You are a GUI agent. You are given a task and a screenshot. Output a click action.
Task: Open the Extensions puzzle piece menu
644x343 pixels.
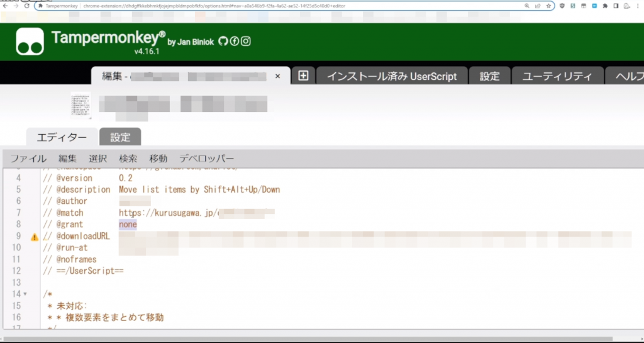605,6
